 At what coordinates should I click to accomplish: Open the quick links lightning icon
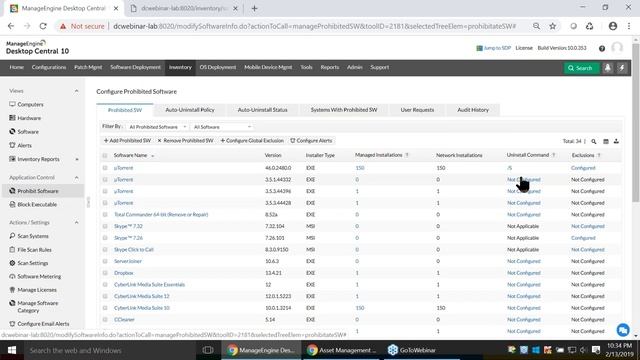pos(622,68)
